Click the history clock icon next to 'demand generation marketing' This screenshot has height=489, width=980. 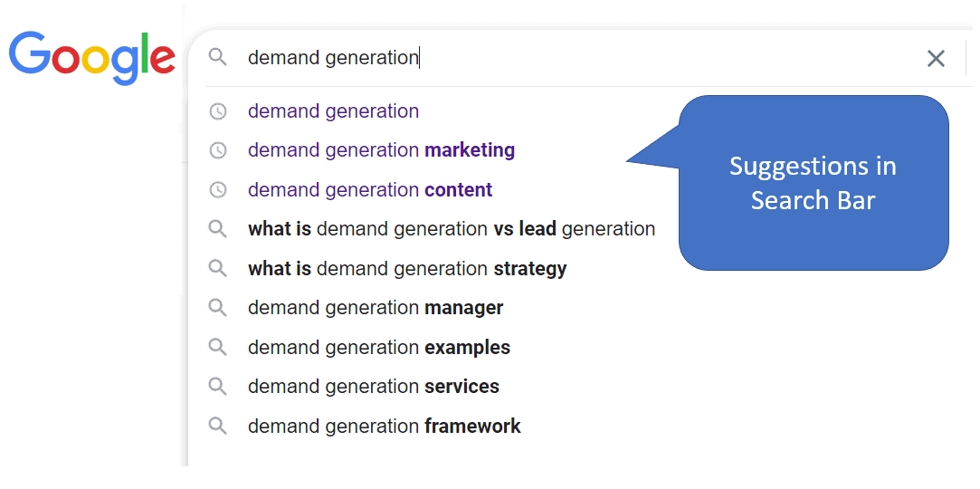tap(218, 150)
